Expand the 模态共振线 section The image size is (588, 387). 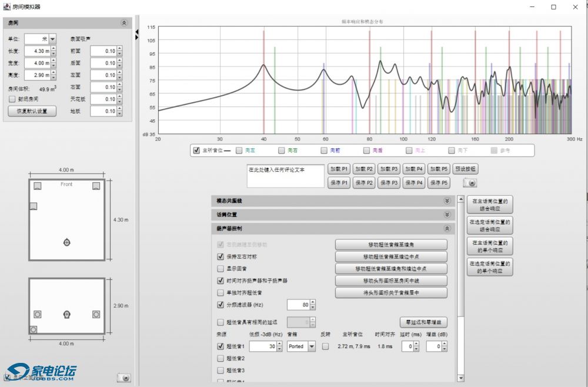(447, 201)
